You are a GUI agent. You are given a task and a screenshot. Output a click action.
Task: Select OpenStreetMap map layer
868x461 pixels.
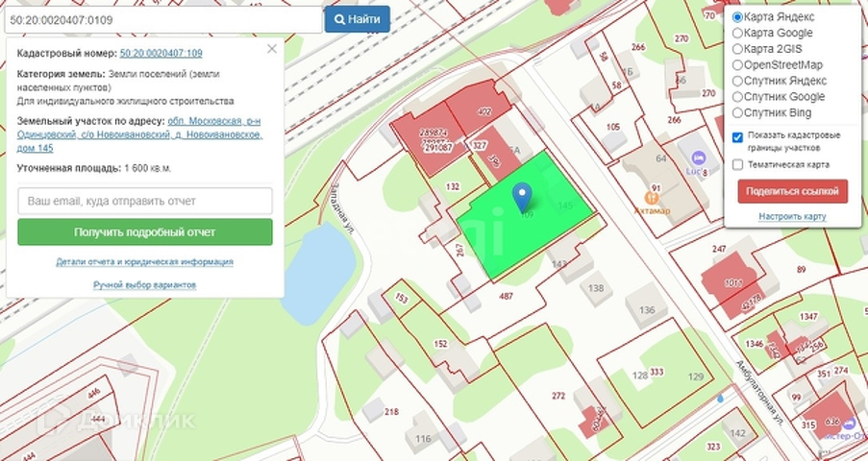[737, 65]
